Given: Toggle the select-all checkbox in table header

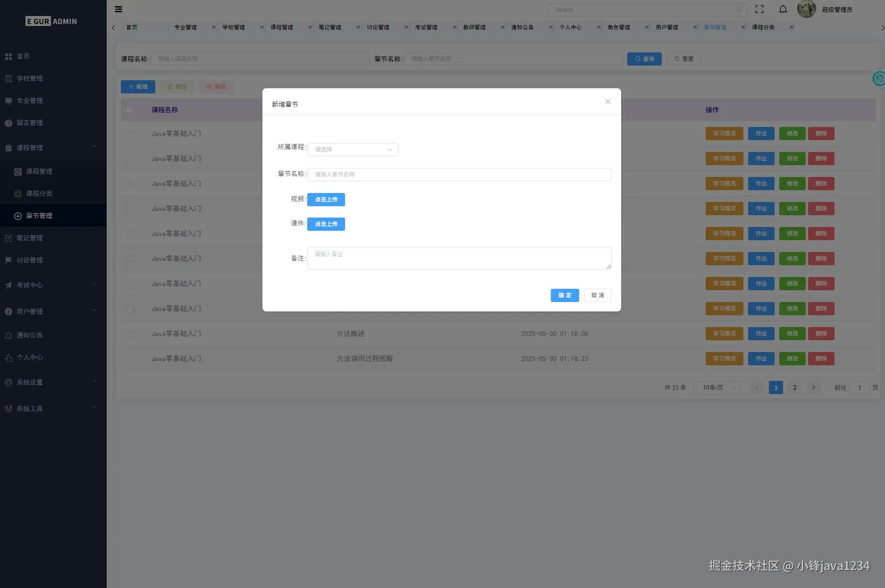Looking at the screenshot, I should click(x=129, y=110).
